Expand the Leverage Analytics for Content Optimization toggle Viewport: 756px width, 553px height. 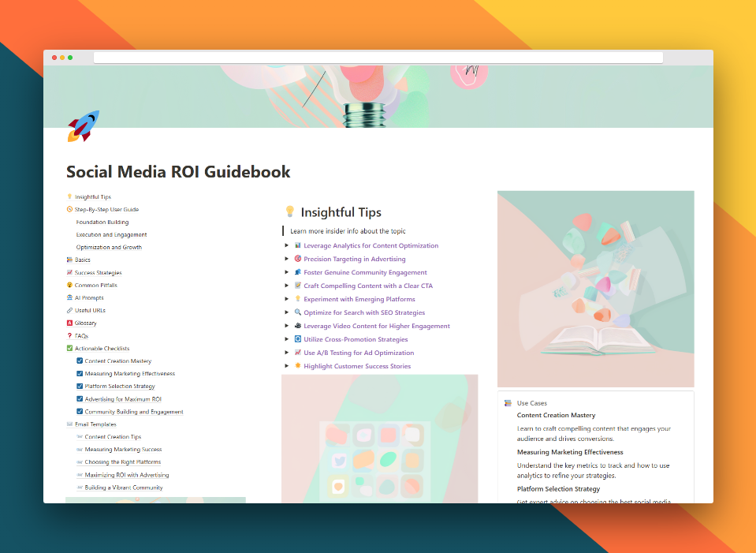click(287, 245)
